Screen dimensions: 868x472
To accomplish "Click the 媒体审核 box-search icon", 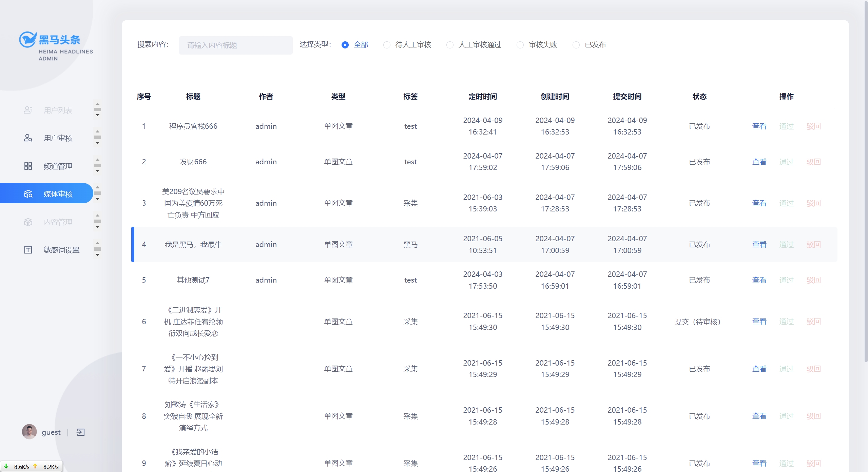I will (28, 194).
